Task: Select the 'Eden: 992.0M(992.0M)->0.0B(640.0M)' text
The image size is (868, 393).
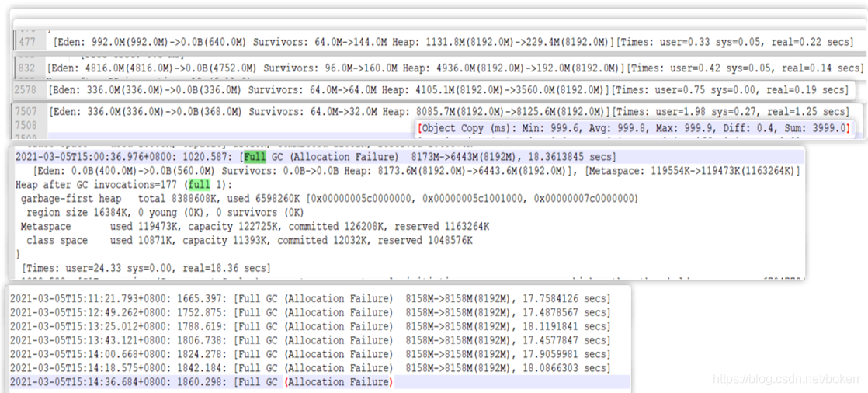Action: coord(151,41)
